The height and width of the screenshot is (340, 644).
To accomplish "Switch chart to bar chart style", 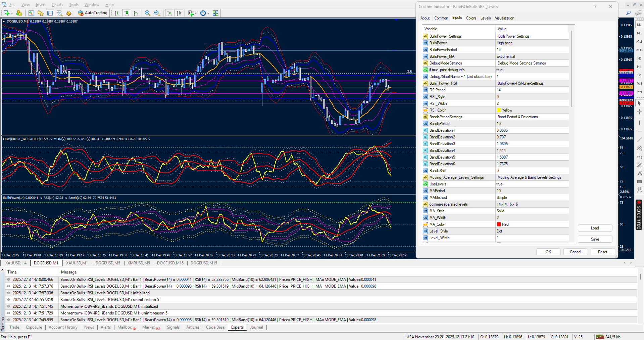I will click(117, 13).
